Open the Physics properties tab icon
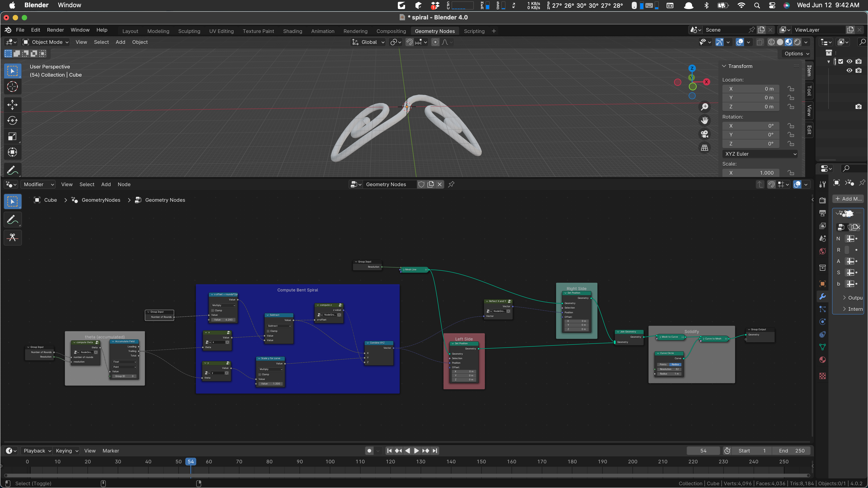The height and width of the screenshot is (488, 868). pyautogui.click(x=823, y=322)
